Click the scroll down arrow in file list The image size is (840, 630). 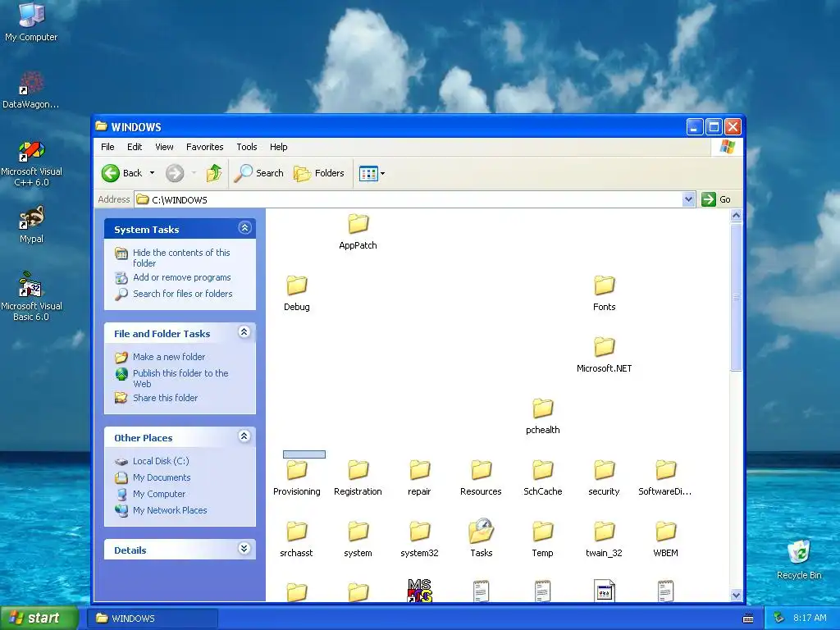[736, 596]
